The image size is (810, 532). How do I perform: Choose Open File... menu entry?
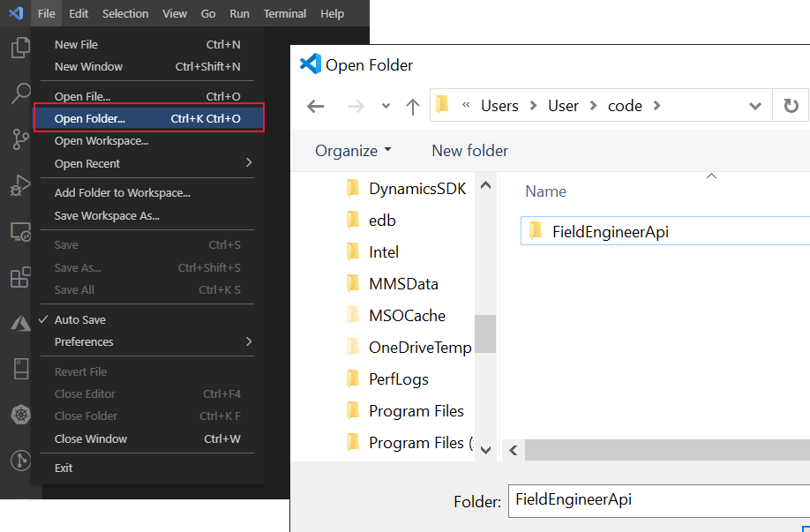[x=147, y=96]
